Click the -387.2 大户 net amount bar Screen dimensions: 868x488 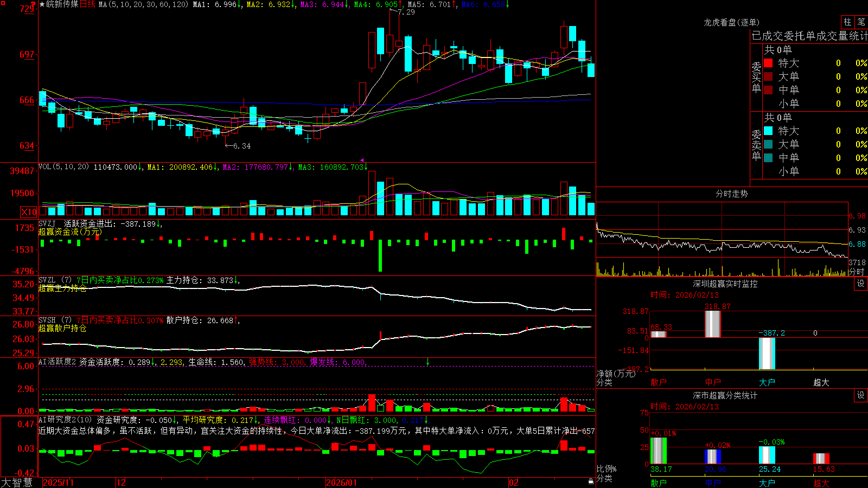coord(767,353)
